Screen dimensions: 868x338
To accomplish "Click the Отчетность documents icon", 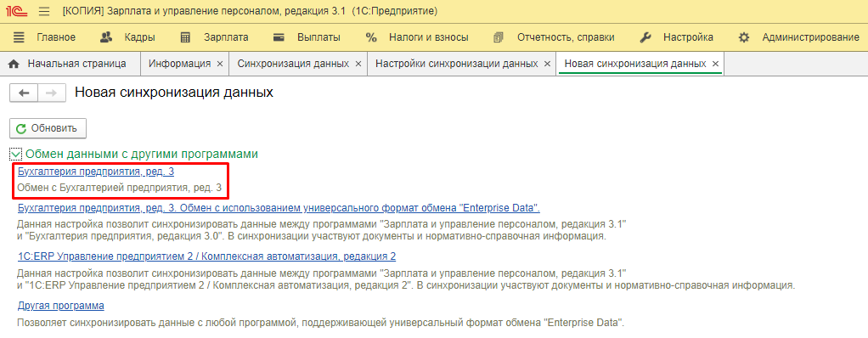I will pyautogui.click(x=499, y=37).
